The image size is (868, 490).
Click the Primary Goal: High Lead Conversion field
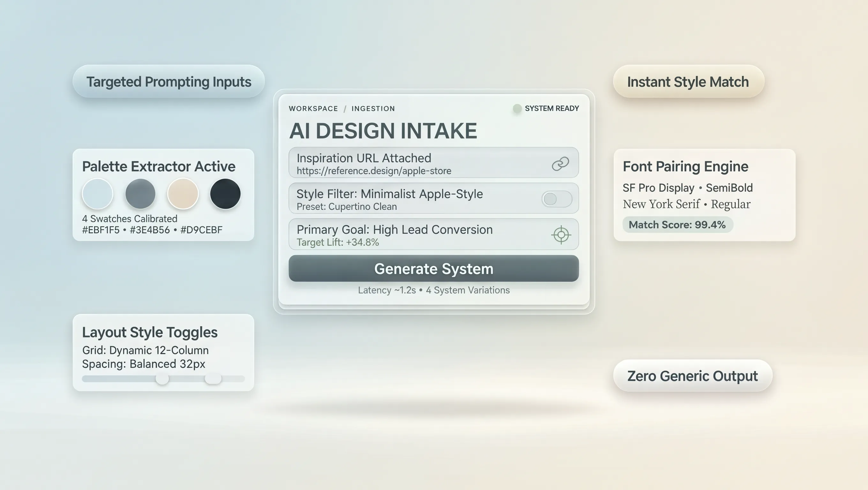click(x=434, y=234)
